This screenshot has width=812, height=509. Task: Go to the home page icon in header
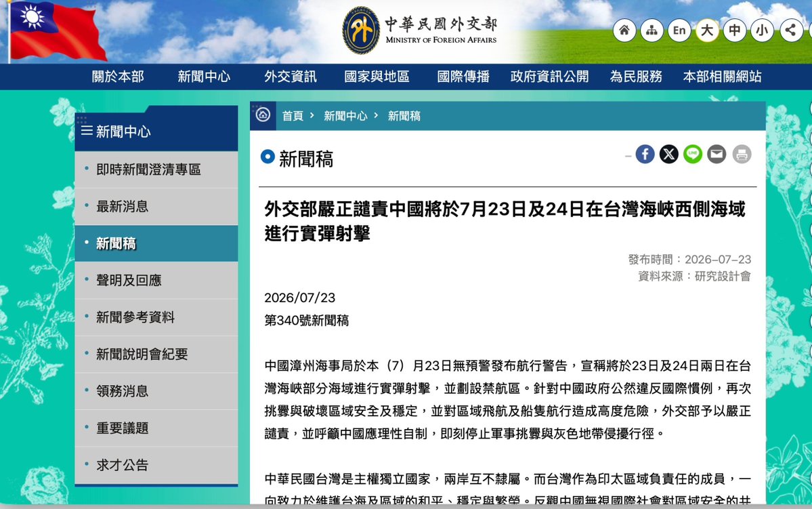[x=624, y=30]
